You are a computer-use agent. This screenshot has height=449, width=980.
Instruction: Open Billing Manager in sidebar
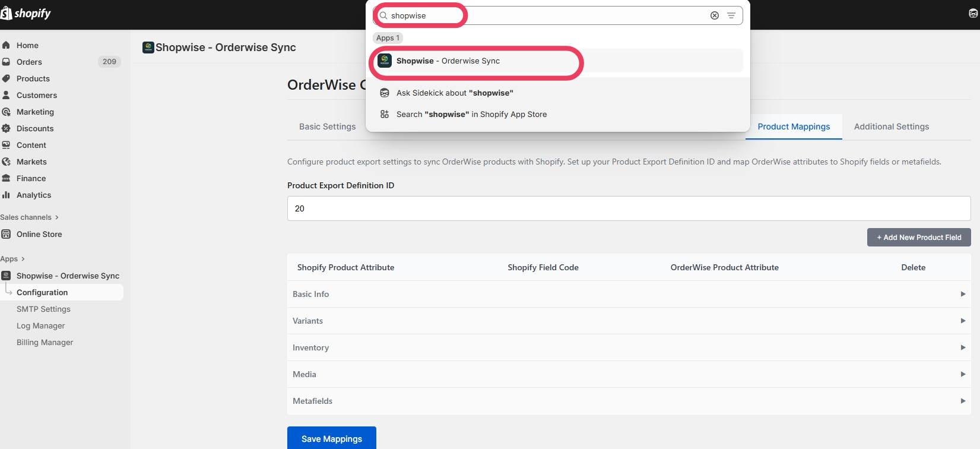click(45, 342)
